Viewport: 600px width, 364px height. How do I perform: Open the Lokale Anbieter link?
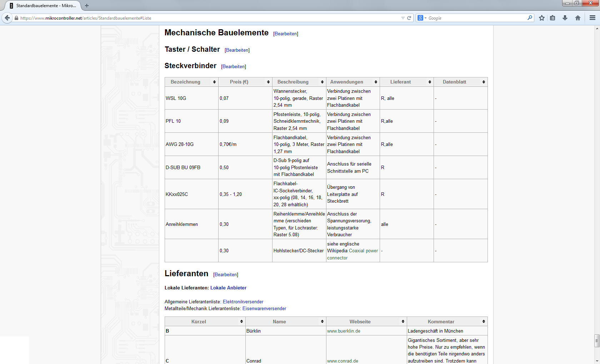tap(228, 288)
